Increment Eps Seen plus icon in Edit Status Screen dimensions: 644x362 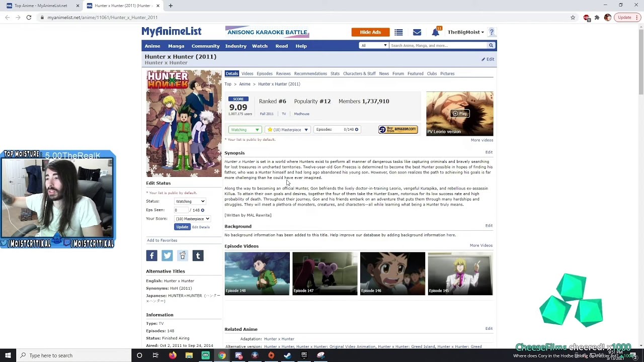pyautogui.click(x=203, y=210)
